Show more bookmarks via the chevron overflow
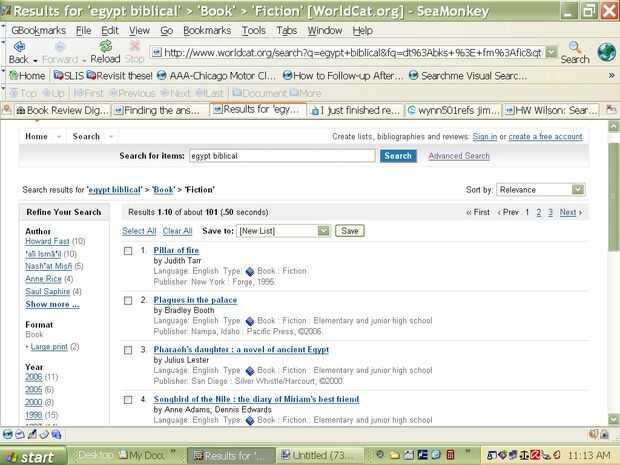The width and height of the screenshot is (620, 465). (x=611, y=75)
